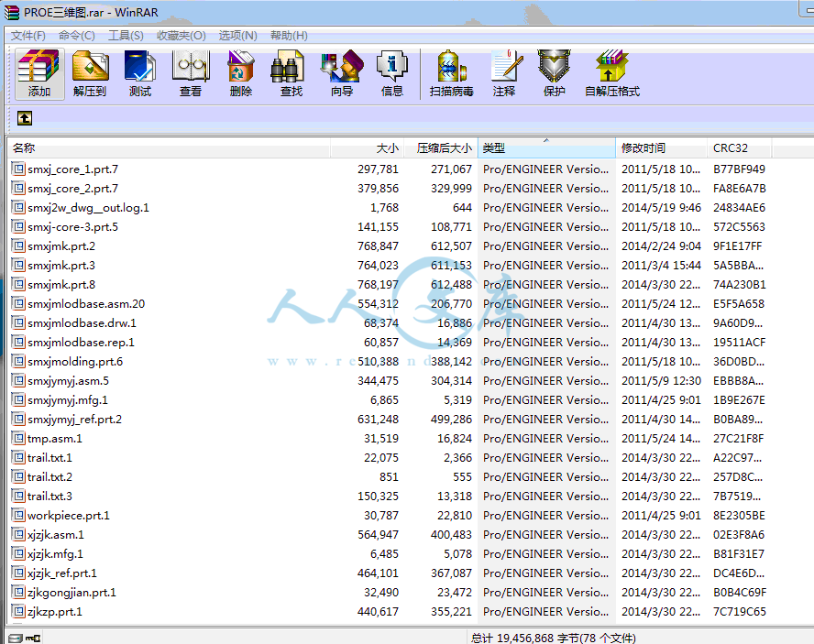Open the 收藏夹(O) menu
Image resolution: width=814 pixels, height=644 pixels.
(x=181, y=36)
